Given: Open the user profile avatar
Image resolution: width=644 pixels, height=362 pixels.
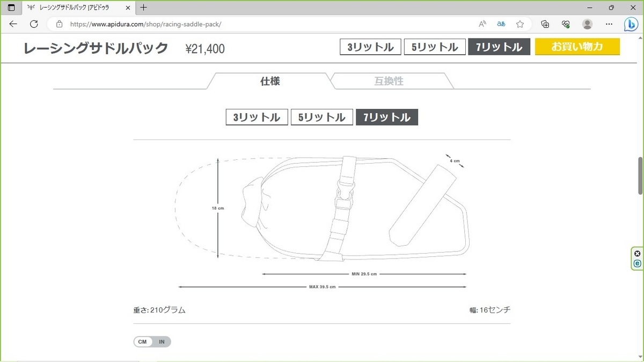Looking at the screenshot, I should pos(588,24).
